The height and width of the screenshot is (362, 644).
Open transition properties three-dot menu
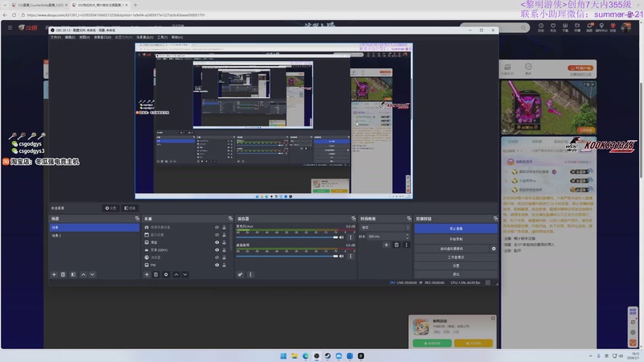(x=406, y=245)
